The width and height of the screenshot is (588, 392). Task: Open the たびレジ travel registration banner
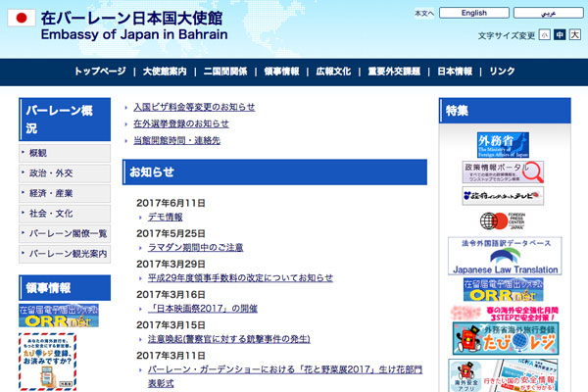pyautogui.click(x=506, y=338)
